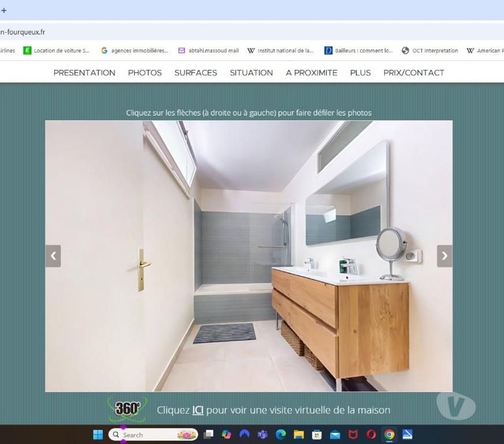Click the 360° virtual tour icon
504x444 pixels.
click(127, 409)
